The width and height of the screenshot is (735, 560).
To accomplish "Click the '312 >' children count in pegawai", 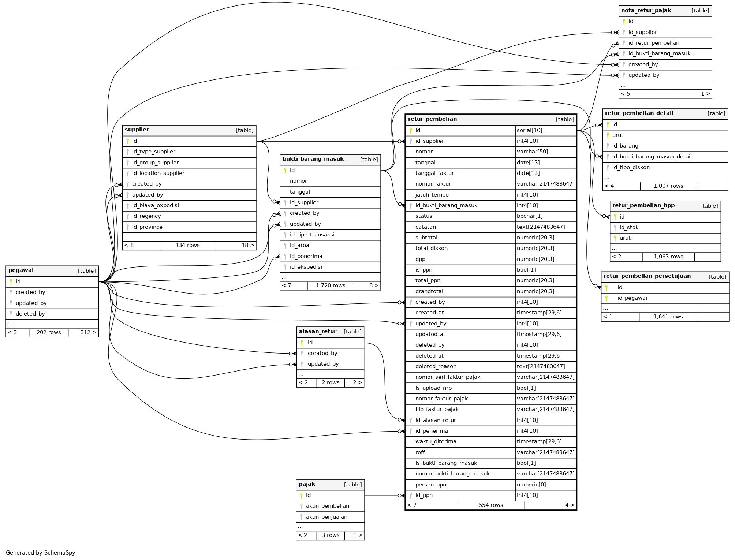I will tap(88, 332).
